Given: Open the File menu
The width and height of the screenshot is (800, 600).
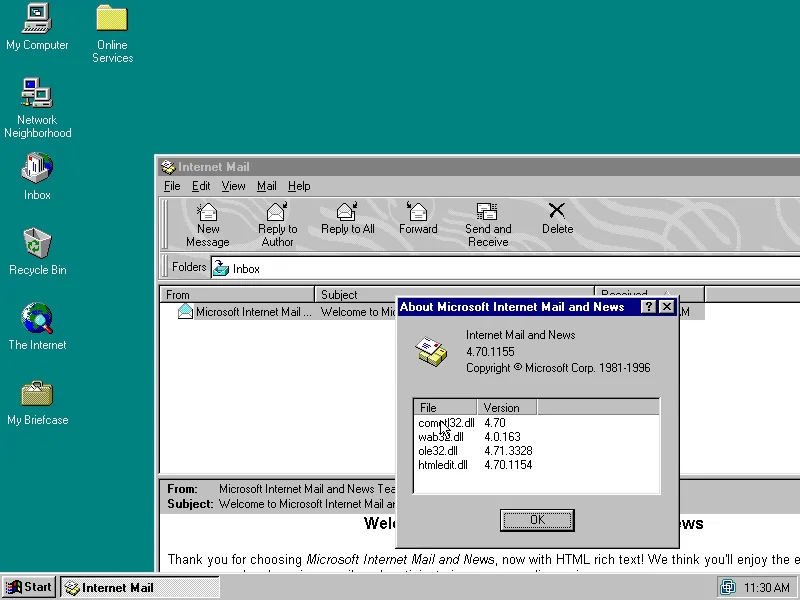Looking at the screenshot, I should point(172,186).
